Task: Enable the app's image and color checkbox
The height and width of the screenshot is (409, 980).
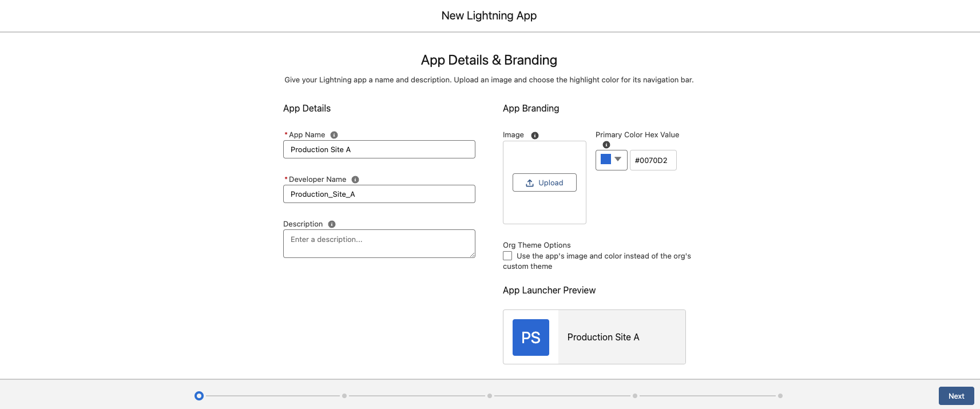Action: (x=507, y=256)
